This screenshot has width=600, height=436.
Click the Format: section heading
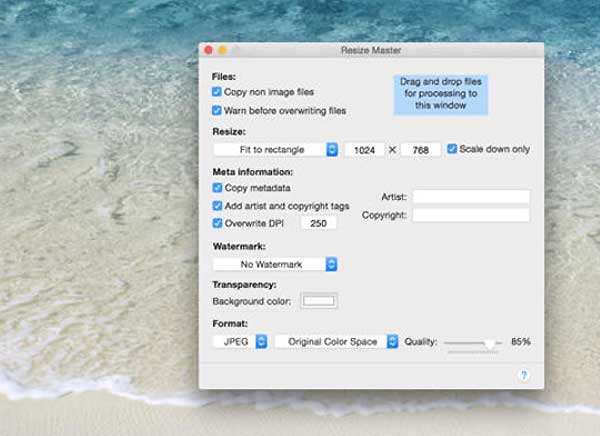pyautogui.click(x=230, y=323)
